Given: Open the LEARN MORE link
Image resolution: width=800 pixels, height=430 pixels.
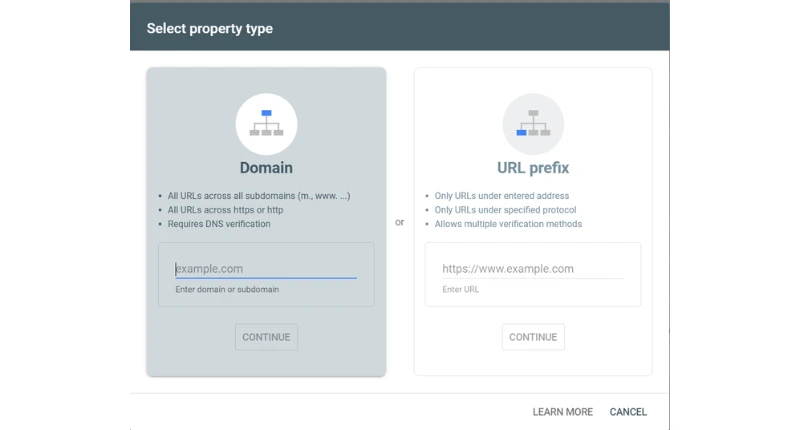Looking at the screenshot, I should tap(562, 412).
